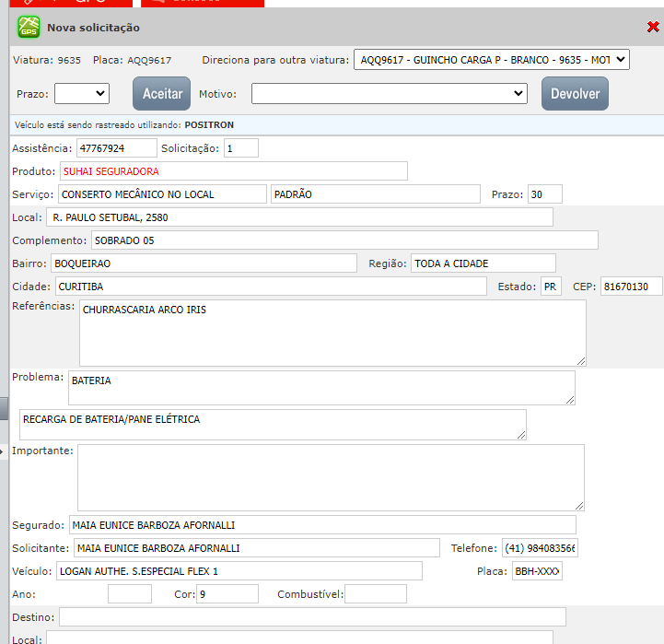
Task: Click the empty Destino field
Action: coord(312,616)
